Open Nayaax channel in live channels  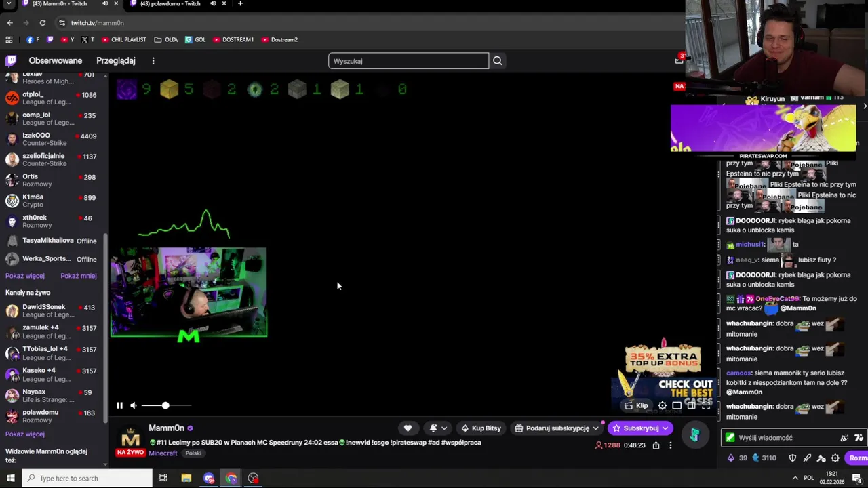point(52,395)
